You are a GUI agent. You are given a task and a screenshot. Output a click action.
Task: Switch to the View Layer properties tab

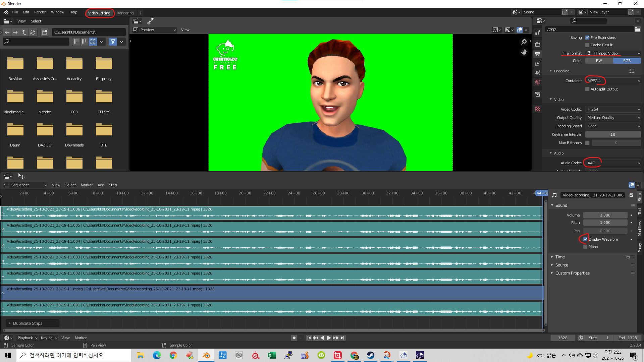[538, 63]
